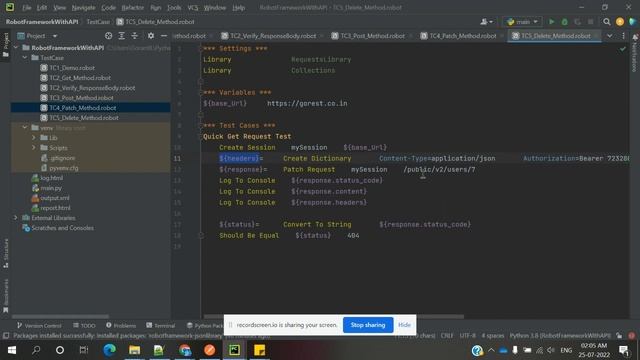Viewport: 640px width, 360px height.
Task: Switch to TC3_Post_Method.robot tab
Action: coord(372,36)
